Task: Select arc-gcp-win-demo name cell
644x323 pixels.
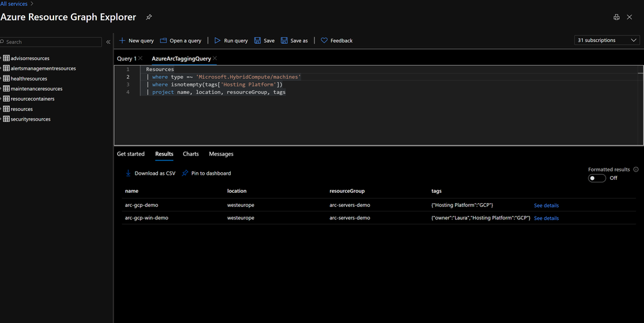Action: click(146, 218)
